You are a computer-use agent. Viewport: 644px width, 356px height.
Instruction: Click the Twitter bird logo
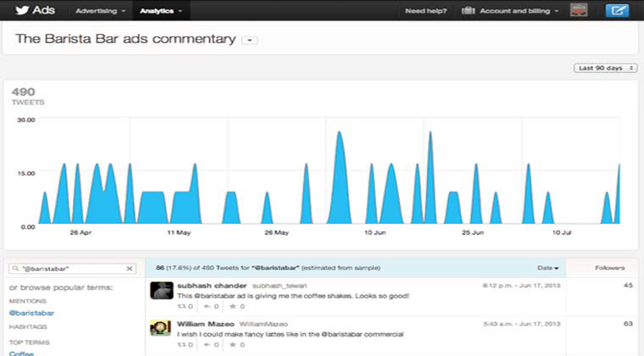(x=22, y=10)
